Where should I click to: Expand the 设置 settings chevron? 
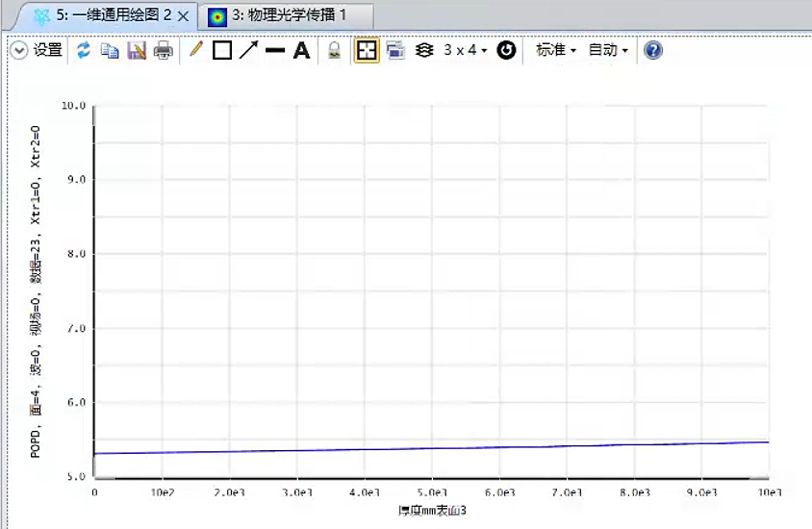pos(19,50)
